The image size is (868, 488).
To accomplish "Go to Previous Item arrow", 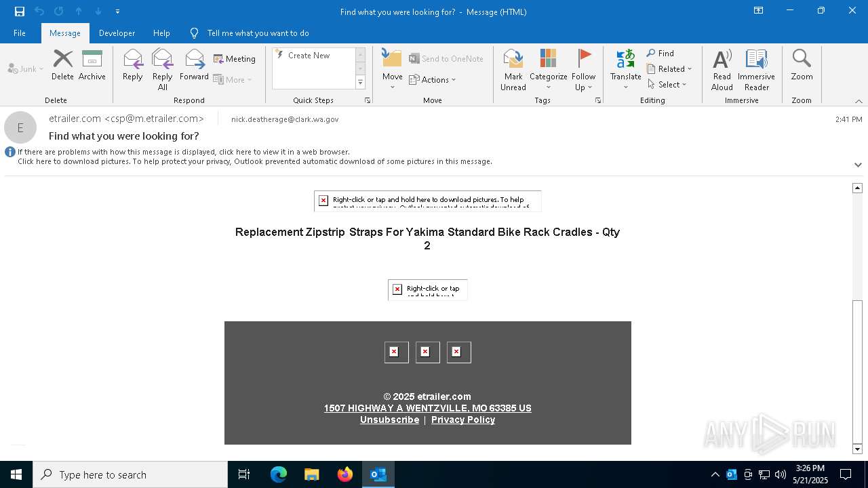I will point(79,12).
